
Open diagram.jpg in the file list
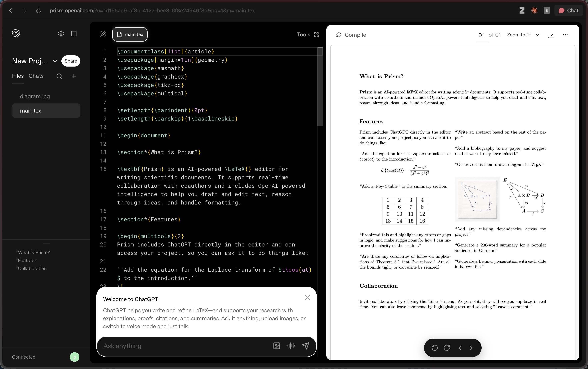35,96
